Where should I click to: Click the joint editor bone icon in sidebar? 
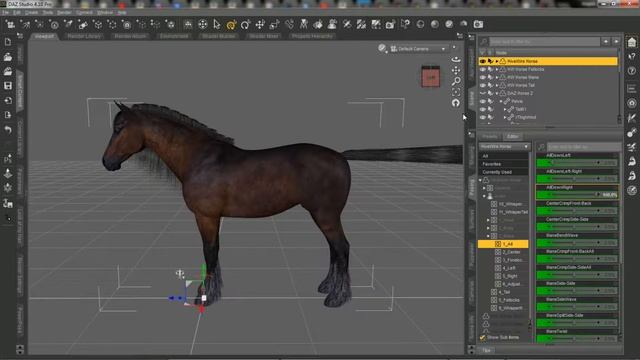pos(632,132)
